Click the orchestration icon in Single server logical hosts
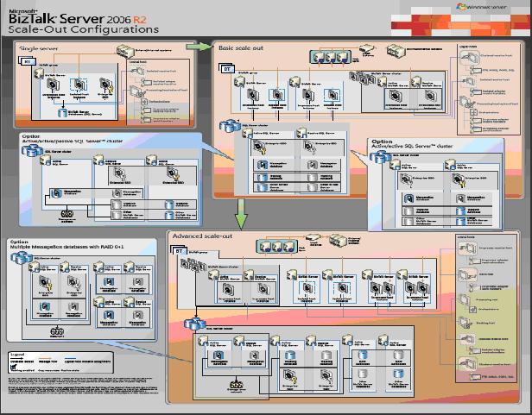The width and height of the screenshot is (532, 415). 144,101
